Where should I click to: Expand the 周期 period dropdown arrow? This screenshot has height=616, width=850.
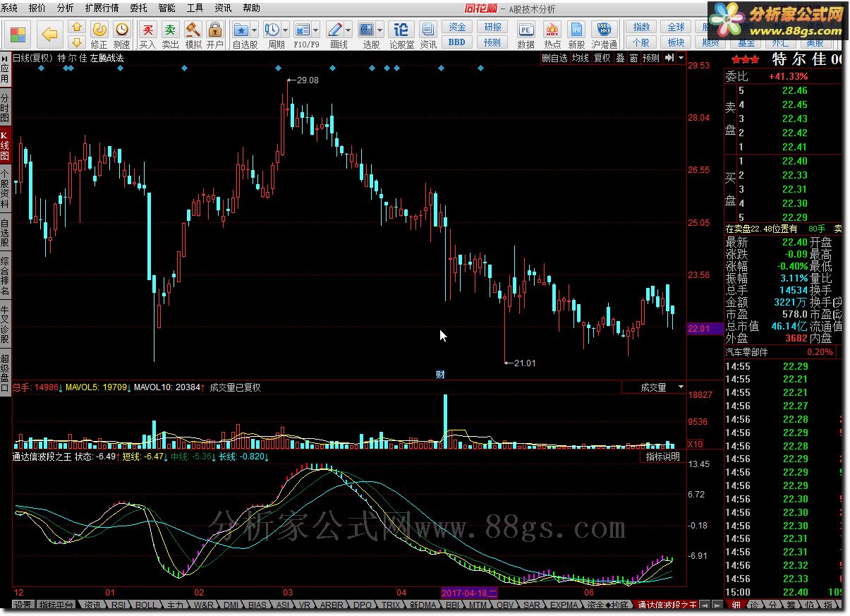[286, 30]
